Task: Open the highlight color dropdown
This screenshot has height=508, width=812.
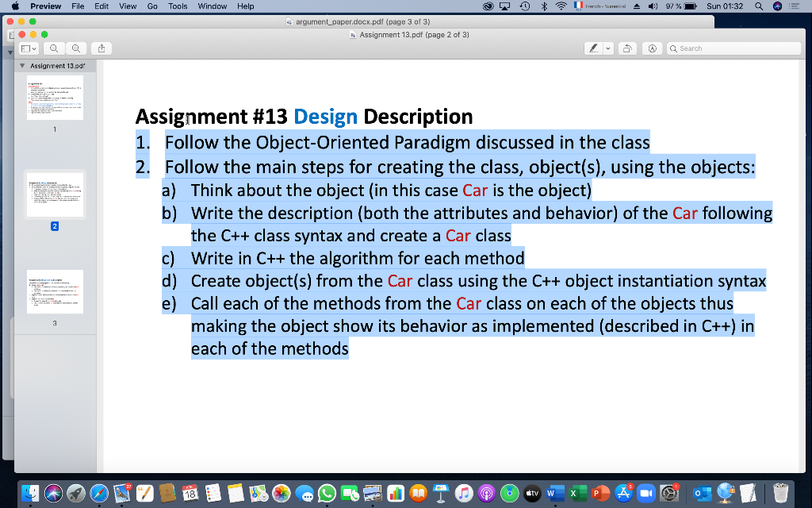Action: point(609,48)
